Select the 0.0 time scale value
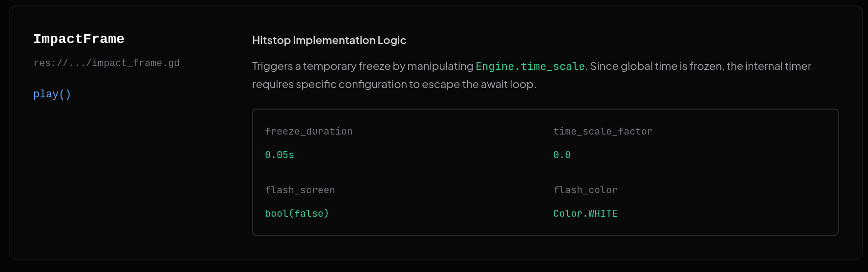The image size is (868, 272). [562, 155]
